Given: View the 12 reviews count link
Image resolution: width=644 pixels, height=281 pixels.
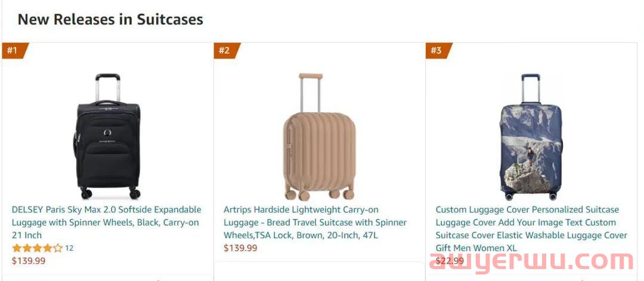Looking at the screenshot, I should [x=69, y=248].
